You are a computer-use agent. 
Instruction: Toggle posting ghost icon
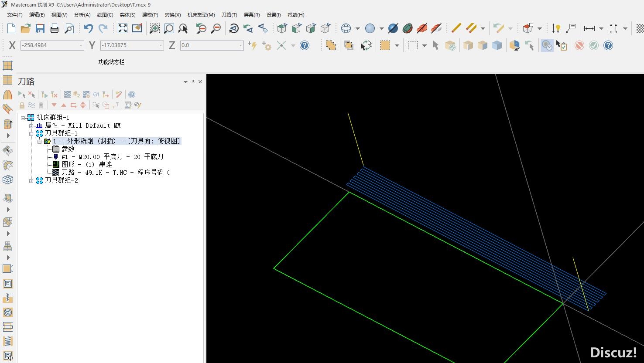41,105
